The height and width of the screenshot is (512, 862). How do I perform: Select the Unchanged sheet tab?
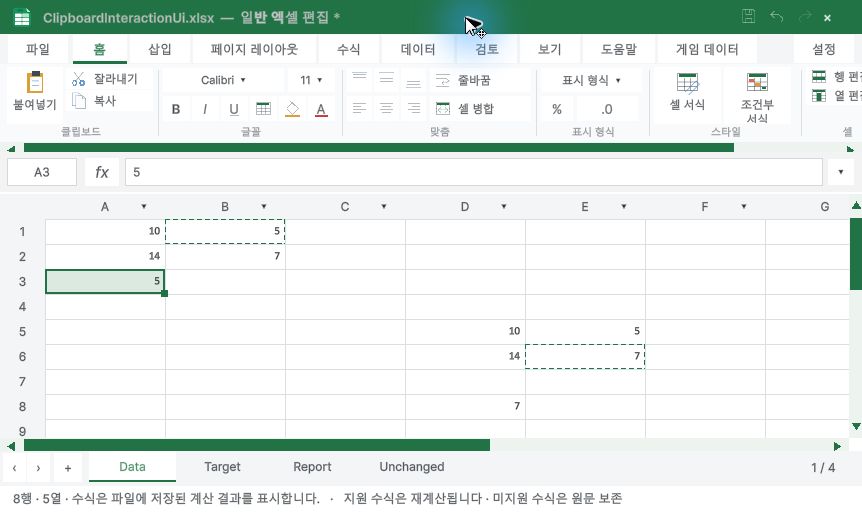coord(412,467)
